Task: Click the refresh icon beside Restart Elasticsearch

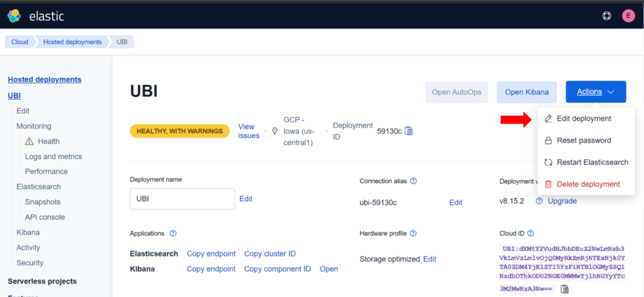Action: point(548,162)
